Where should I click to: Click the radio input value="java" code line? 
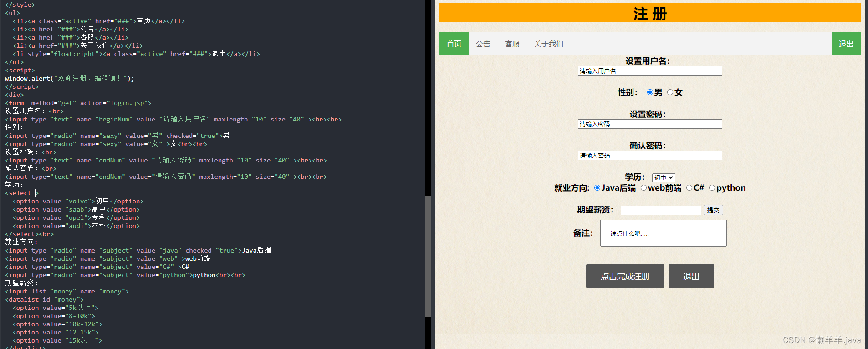click(x=138, y=250)
